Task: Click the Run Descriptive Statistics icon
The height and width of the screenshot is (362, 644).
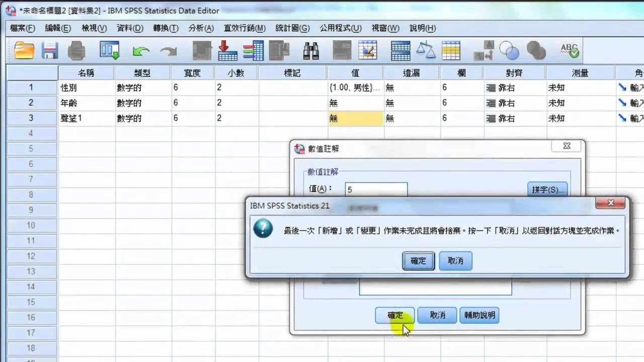Action: (279, 51)
